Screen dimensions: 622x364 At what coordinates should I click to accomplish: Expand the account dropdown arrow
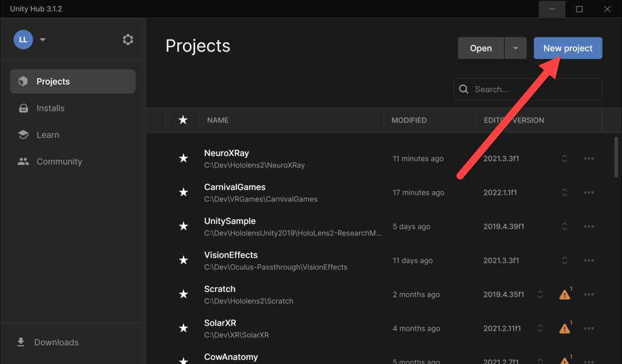click(43, 39)
